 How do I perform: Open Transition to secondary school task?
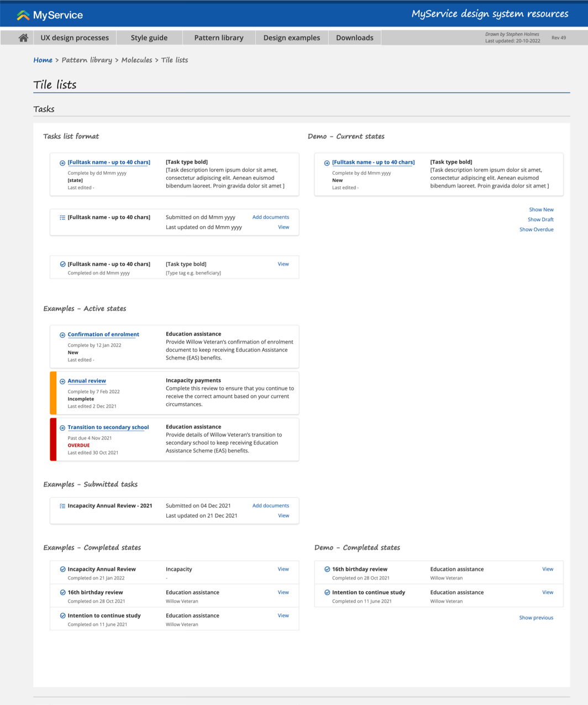pos(108,427)
